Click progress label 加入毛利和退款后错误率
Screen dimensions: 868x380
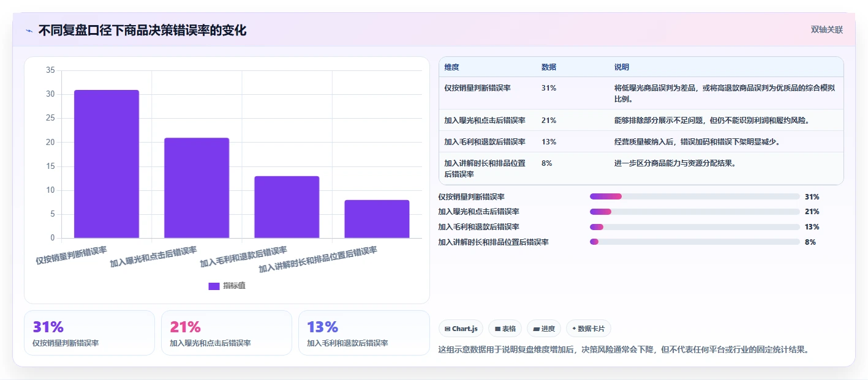pos(478,227)
